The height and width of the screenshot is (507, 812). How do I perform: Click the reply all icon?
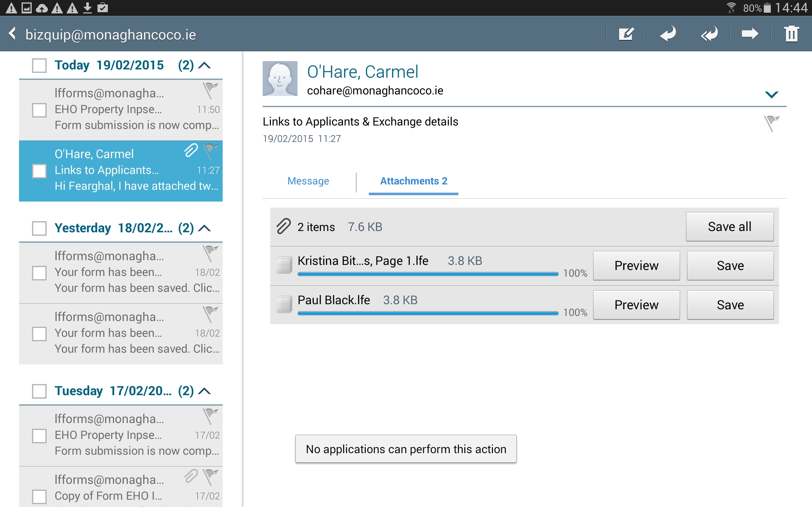tap(709, 34)
